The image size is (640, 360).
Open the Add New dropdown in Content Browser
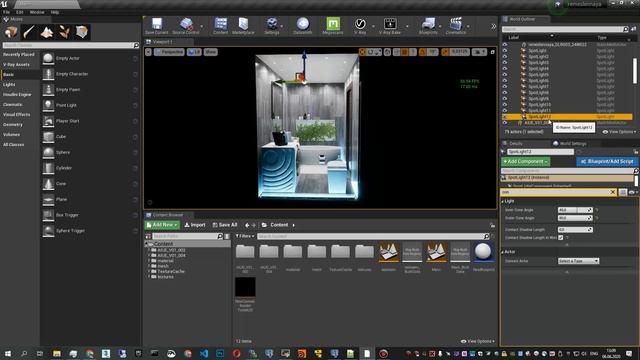tap(162, 225)
